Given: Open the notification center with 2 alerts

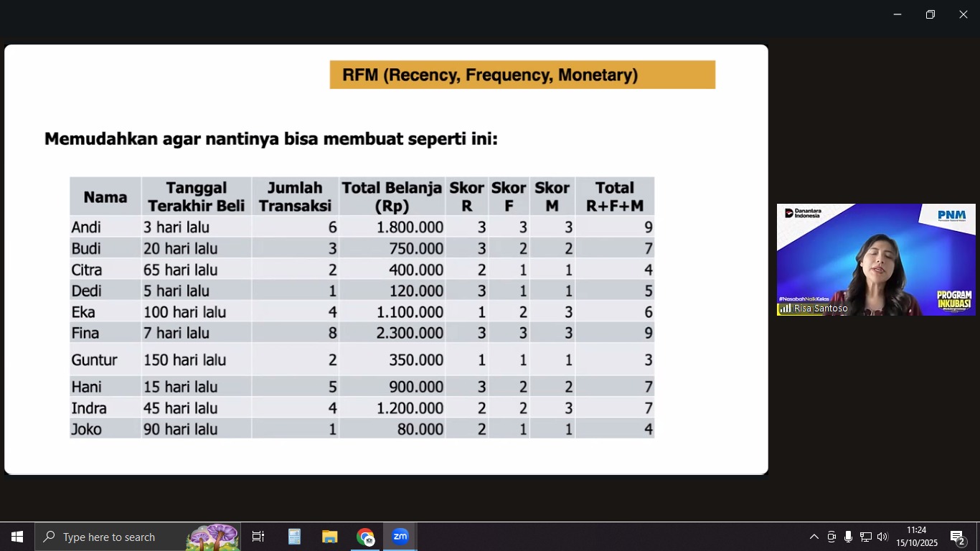Looking at the screenshot, I should coord(958,537).
